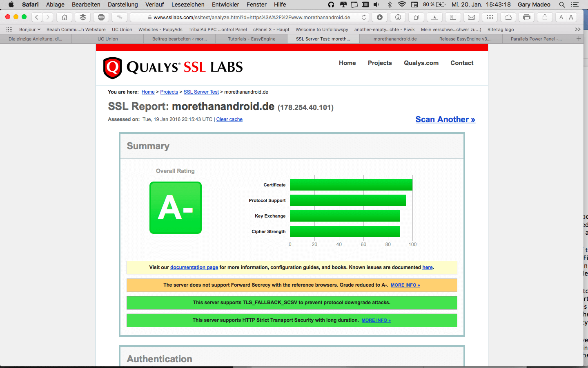Screen dimensions: 588x368
Task: Show downloads with the down-arrow icon
Action: tap(380, 17)
